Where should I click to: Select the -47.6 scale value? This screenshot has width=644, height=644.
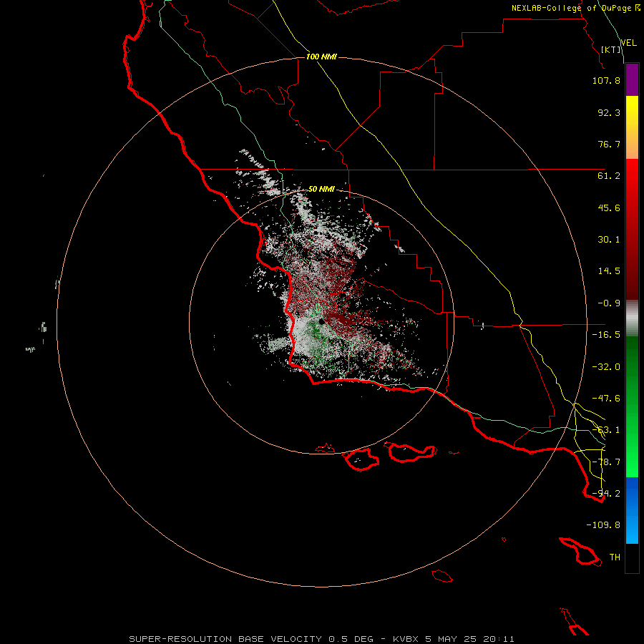coord(606,399)
